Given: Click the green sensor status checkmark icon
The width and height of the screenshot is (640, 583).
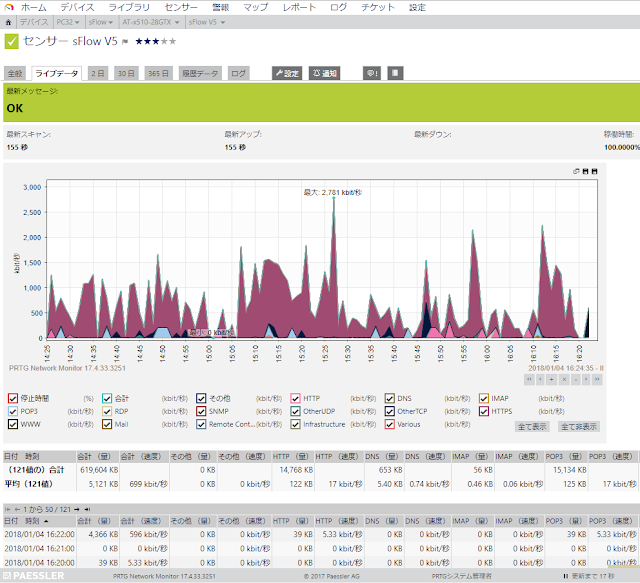Looking at the screenshot, I should tap(11, 41).
